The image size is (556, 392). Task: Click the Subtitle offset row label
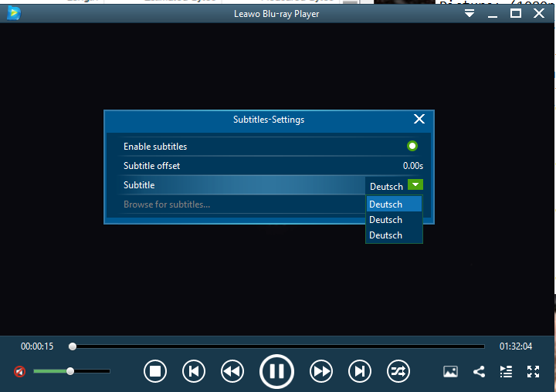(x=152, y=166)
